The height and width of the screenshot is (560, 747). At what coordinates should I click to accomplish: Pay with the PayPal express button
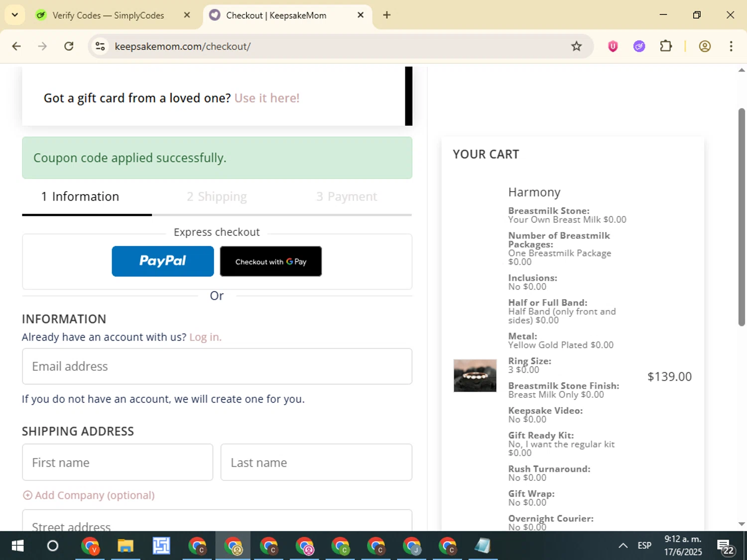pos(163,261)
